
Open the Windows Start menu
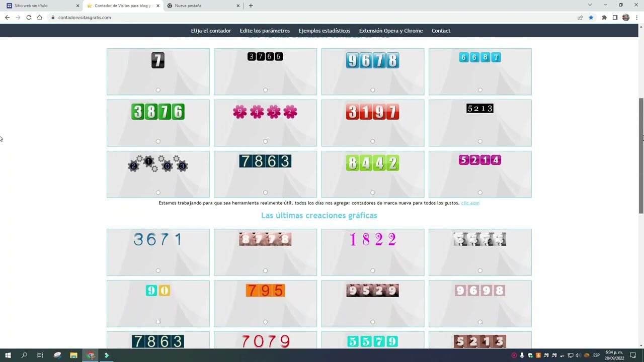(x=8, y=355)
